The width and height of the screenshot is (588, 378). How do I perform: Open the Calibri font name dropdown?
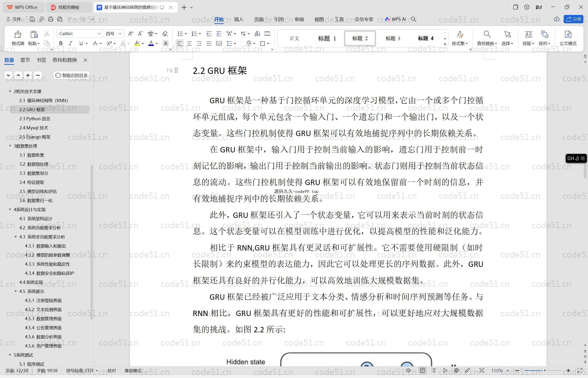click(x=99, y=34)
